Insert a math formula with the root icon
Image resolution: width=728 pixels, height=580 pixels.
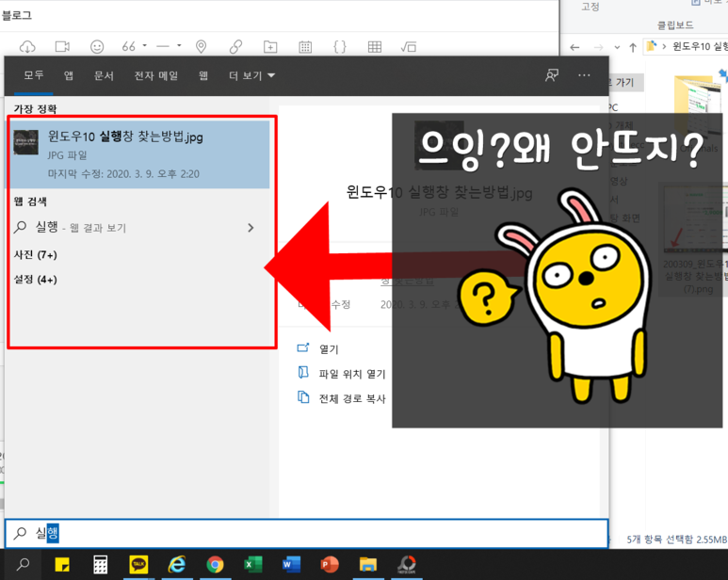(409, 46)
